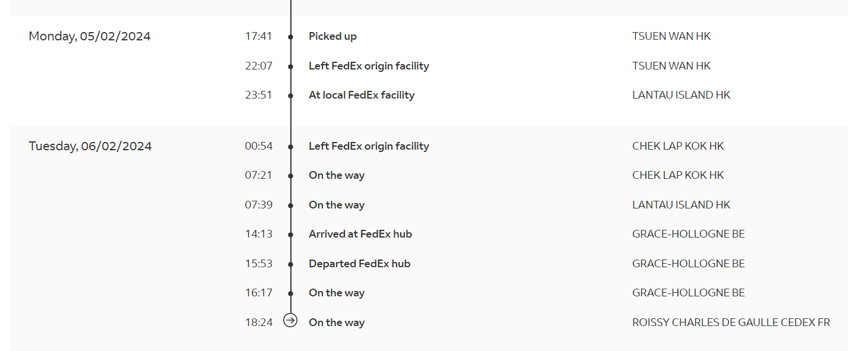Click the 23:51 timeline marker dot

tap(291, 96)
